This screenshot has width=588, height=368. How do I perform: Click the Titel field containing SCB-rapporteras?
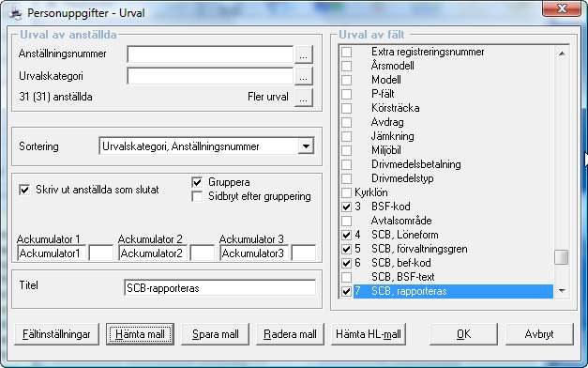click(219, 288)
